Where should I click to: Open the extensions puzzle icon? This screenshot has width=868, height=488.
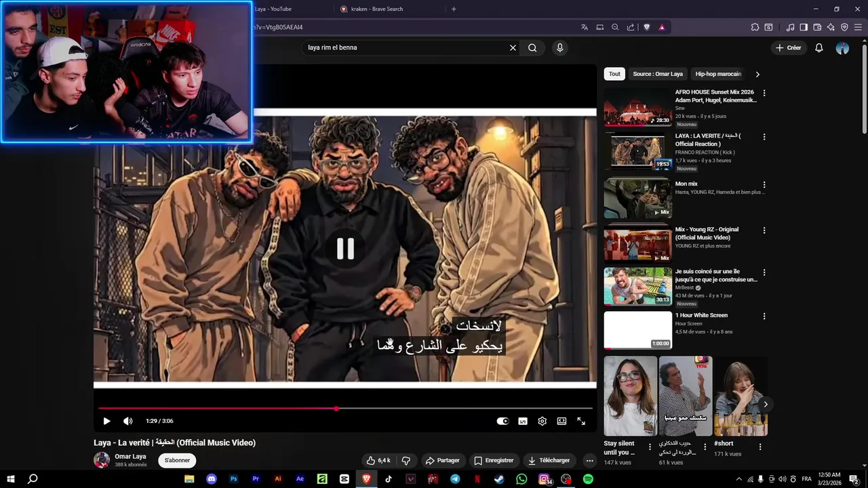[755, 27]
